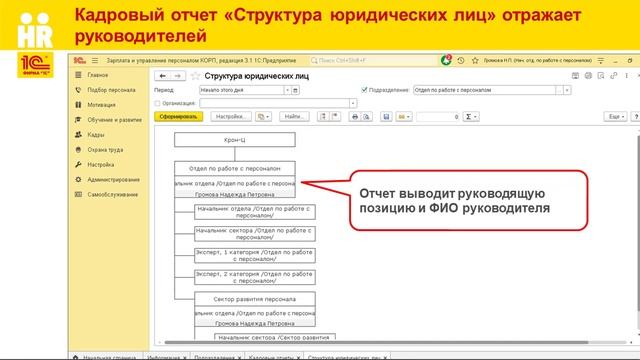
Task: Toggle the Подразделение checkbox
Action: 364,90
